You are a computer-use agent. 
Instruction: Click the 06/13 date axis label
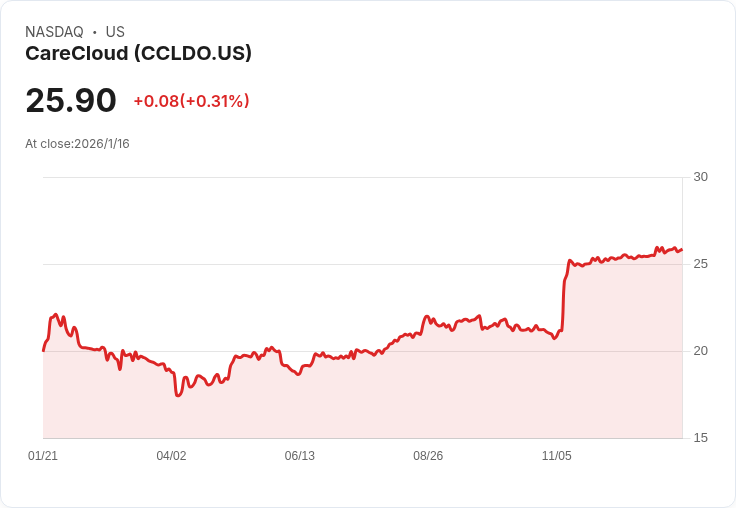299,456
